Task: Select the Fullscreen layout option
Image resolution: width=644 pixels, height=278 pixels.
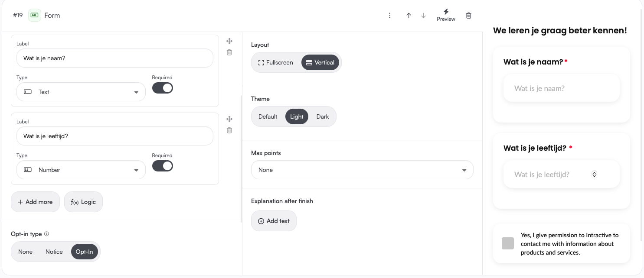Action: 276,62
